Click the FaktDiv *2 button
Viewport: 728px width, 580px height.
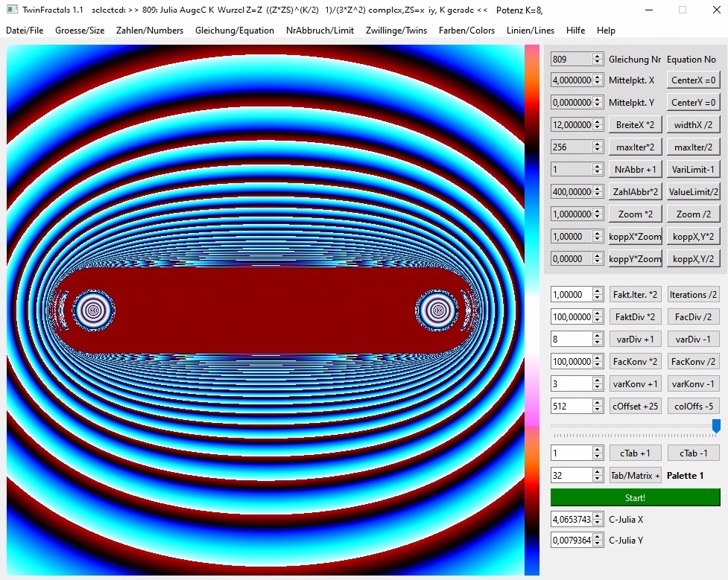point(635,317)
